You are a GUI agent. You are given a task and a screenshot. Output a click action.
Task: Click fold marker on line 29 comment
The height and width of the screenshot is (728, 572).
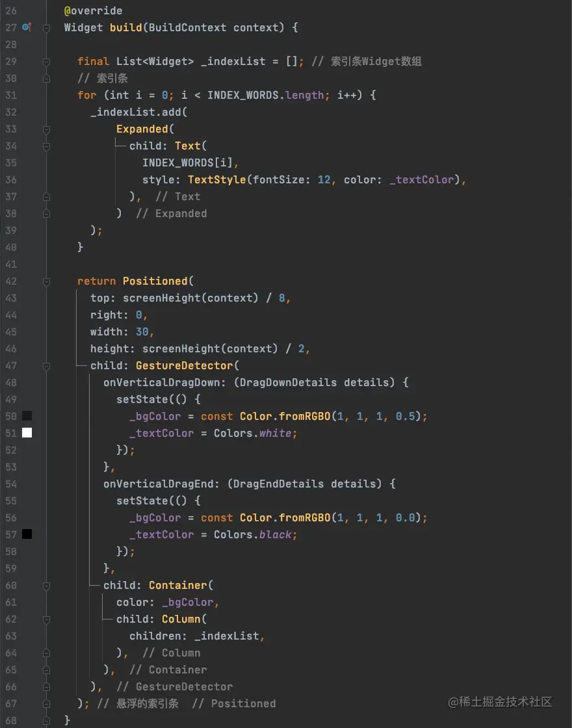46,62
